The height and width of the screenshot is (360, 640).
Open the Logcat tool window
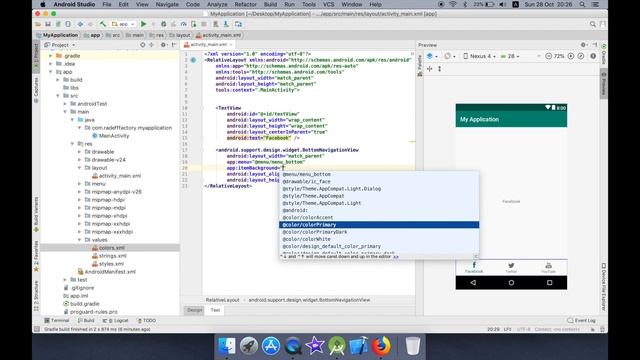(x=116, y=320)
